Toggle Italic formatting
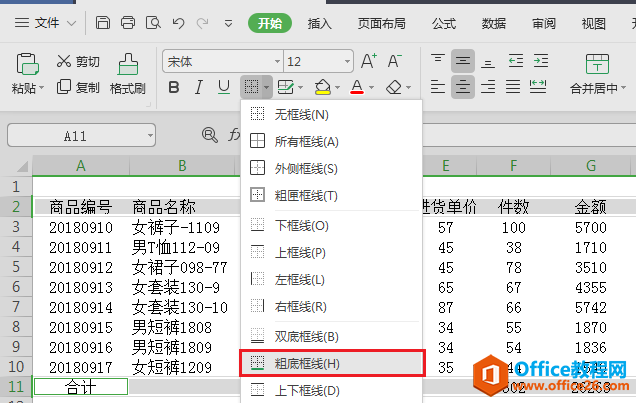The width and height of the screenshot is (636, 403). click(x=200, y=88)
